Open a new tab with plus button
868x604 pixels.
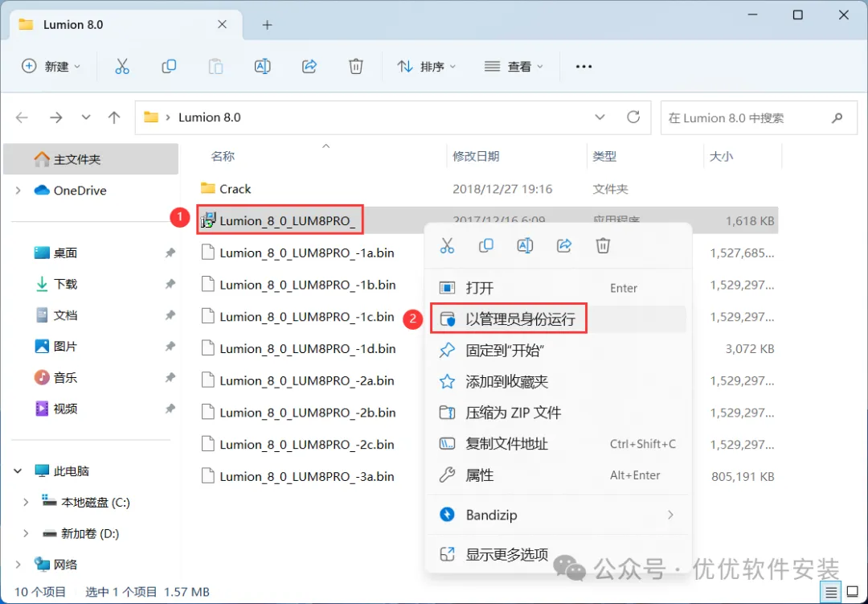point(268,25)
